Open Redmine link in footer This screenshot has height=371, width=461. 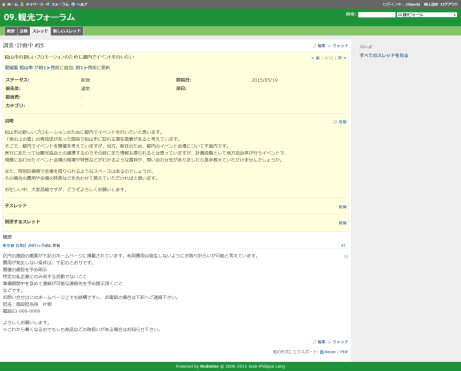click(x=209, y=366)
